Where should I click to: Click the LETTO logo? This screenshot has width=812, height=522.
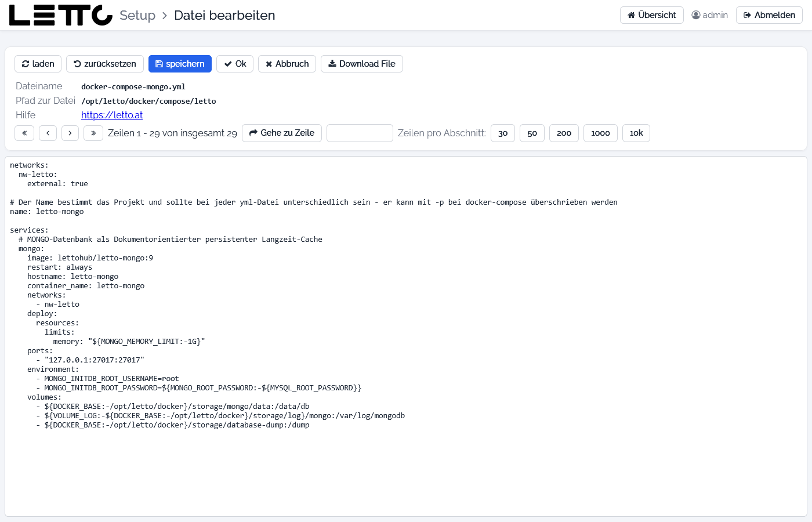[x=61, y=15]
